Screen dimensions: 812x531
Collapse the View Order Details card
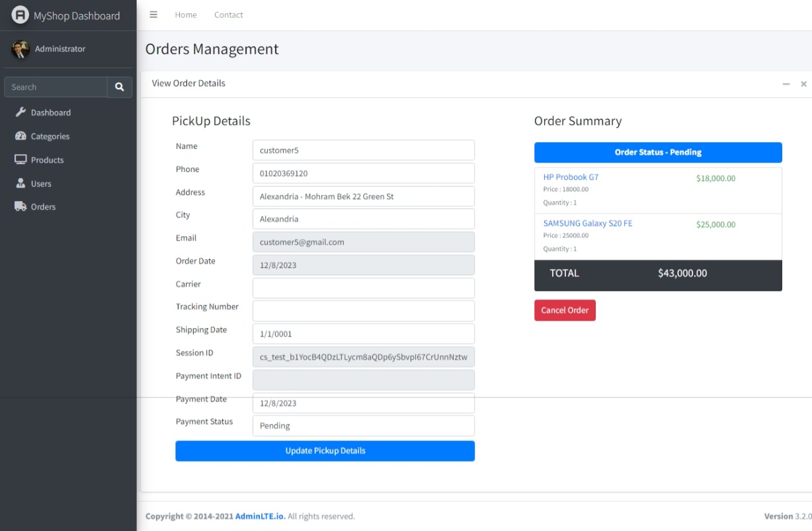786,84
